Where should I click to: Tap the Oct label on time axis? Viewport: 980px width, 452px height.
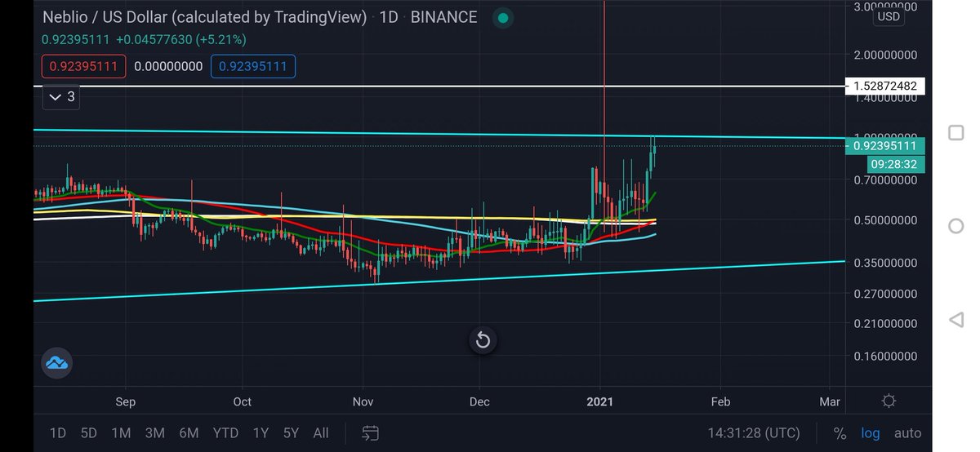[242, 401]
